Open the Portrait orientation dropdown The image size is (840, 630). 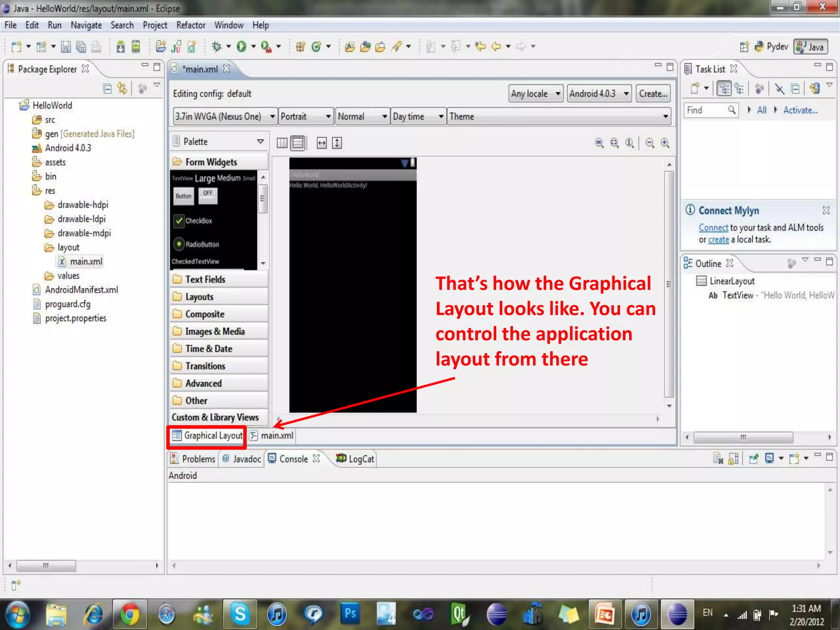pyautogui.click(x=306, y=116)
